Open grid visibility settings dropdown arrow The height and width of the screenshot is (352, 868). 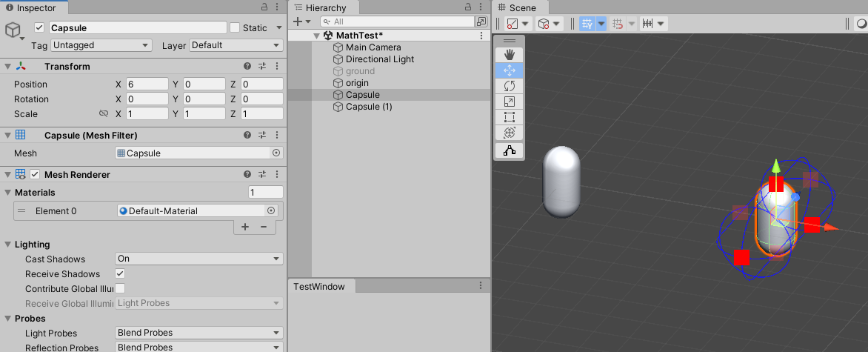(x=601, y=24)
